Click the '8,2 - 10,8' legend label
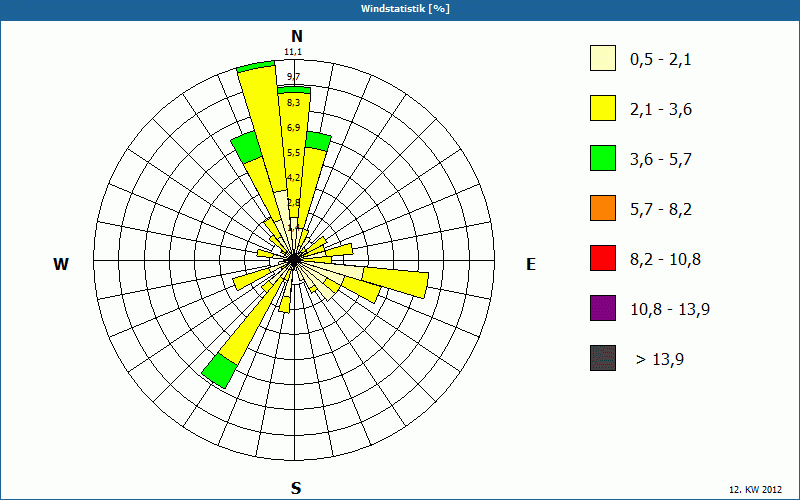The image size is (800, 500). pos(665,260)
